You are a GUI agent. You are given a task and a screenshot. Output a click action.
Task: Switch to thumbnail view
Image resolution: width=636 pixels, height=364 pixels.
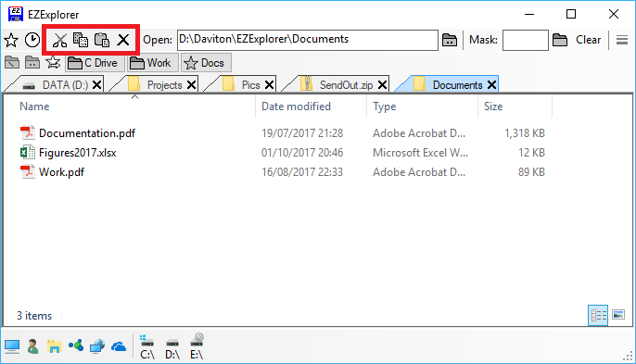click(618, 315)
